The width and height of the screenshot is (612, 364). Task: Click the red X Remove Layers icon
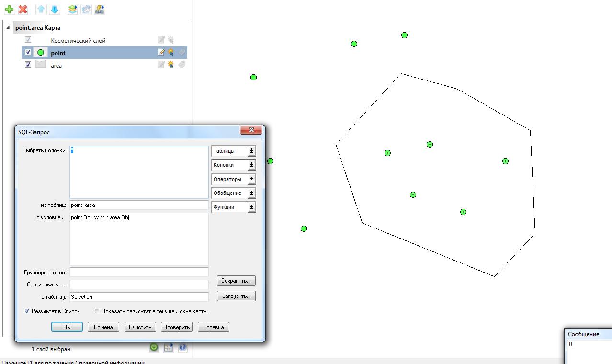coord(23,9)
